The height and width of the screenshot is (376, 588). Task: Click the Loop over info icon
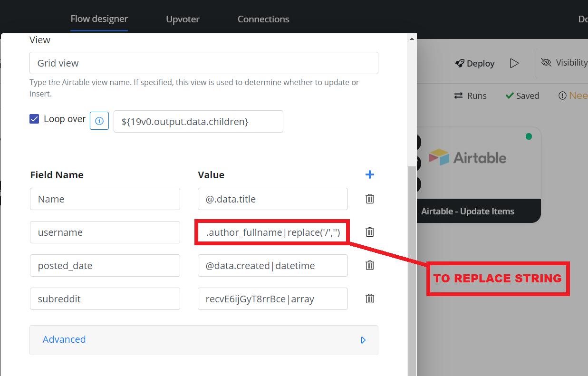point(99,121)
